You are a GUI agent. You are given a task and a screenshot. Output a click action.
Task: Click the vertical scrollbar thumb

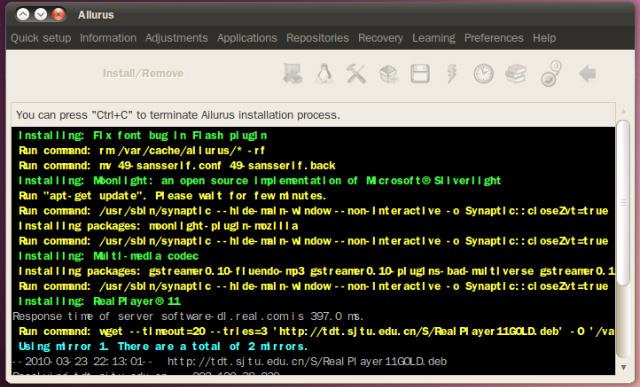(x=623, y=202)
